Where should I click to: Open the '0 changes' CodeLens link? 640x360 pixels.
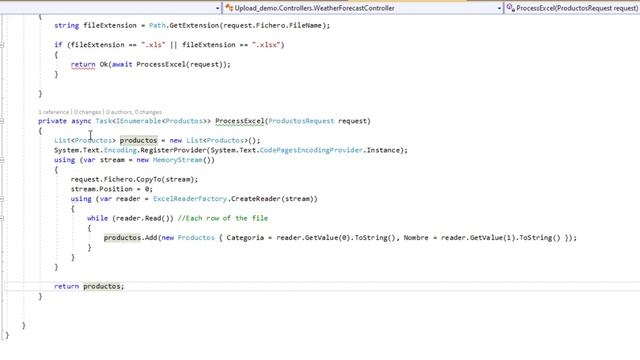pos(87,112)
